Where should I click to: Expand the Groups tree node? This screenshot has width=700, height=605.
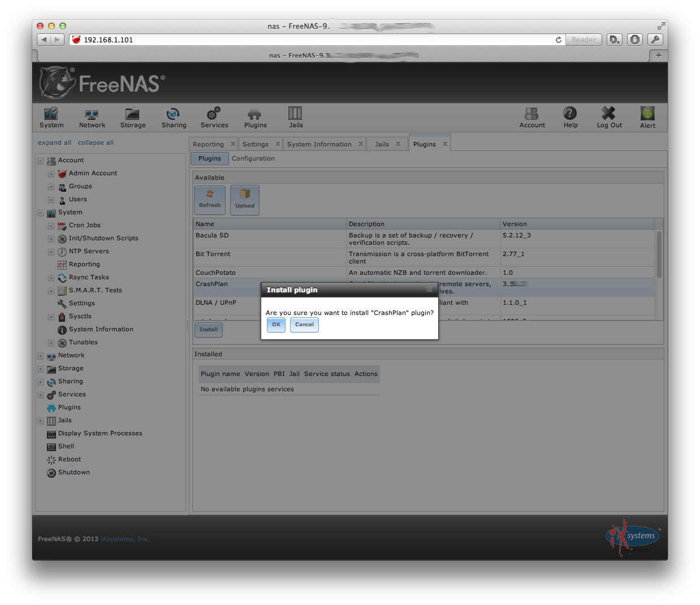click(51, 187)
